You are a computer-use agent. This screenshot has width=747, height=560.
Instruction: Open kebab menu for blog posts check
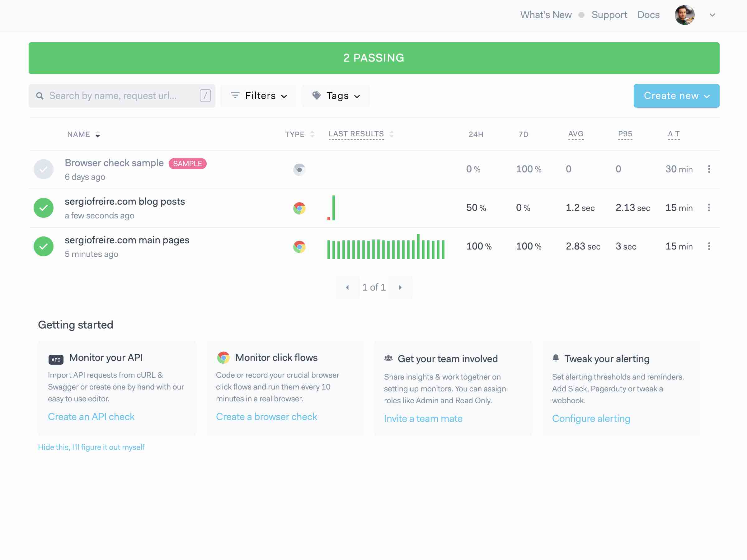(708, 208)
